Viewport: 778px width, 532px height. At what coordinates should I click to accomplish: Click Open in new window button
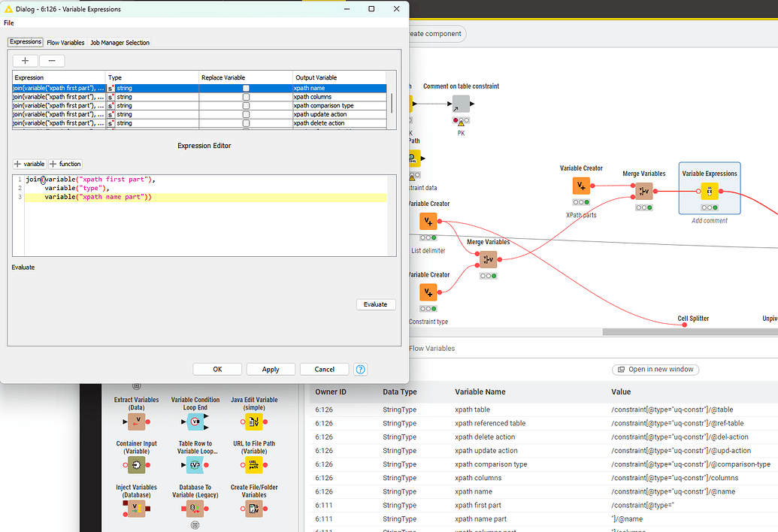click(655, 370)
